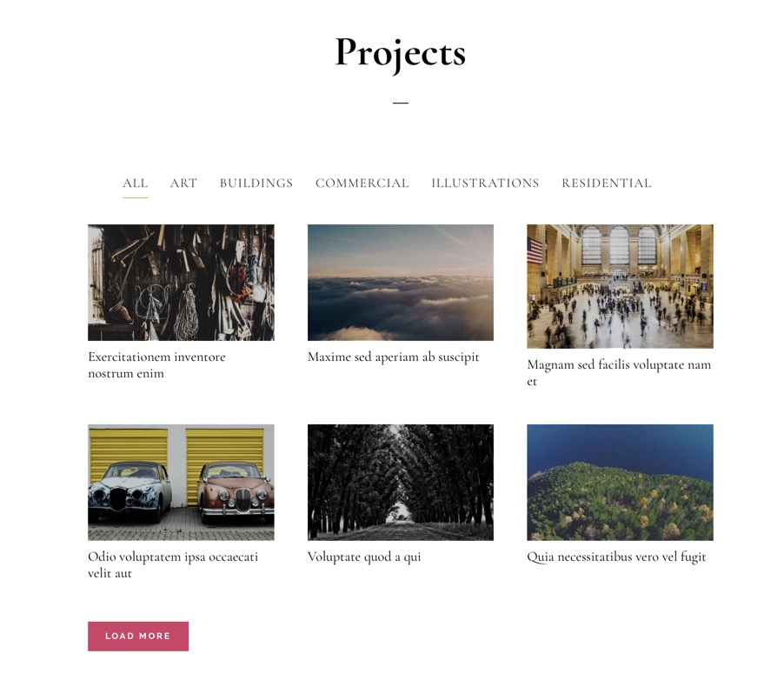Open "Voluptate quod a qui" project title
Viewport: 784px width, 687px height.
click(364, 557)
